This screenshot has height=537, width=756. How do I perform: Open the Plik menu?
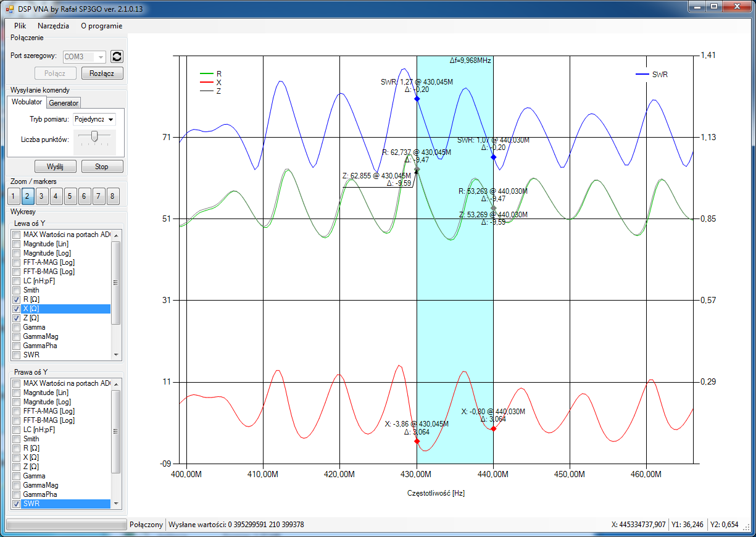(20, 26)
